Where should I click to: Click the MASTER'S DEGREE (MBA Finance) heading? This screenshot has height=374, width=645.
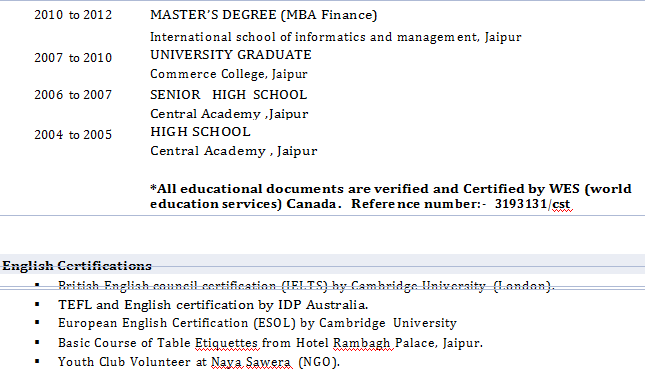pyautogui.click(x=263, y=15)
